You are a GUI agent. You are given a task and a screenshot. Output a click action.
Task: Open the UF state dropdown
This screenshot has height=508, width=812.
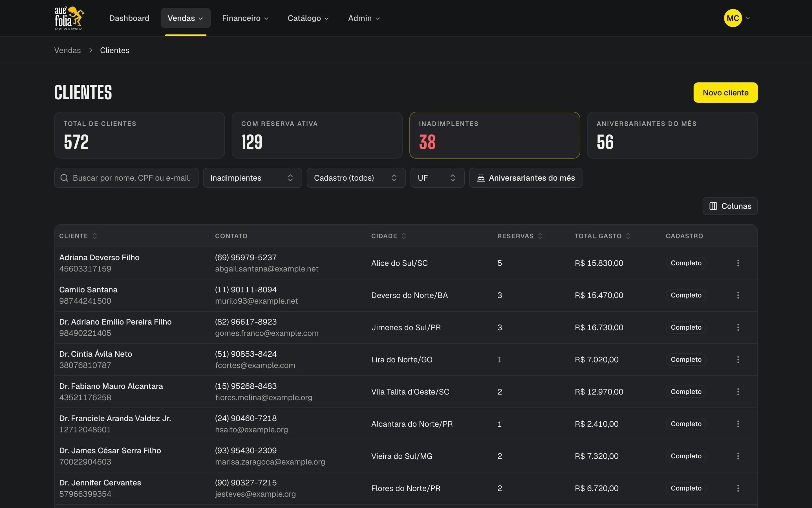coord(437,178)
